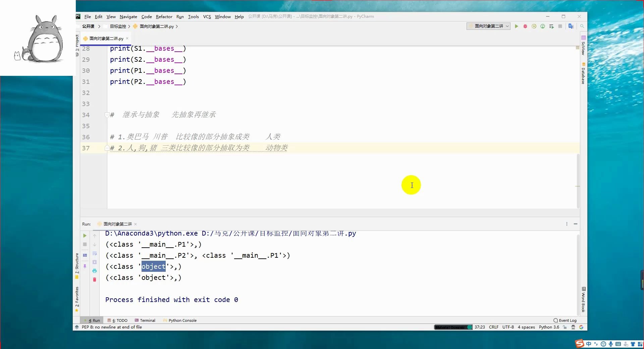Click the Material Oceanic memory indicator

point(453,327)
